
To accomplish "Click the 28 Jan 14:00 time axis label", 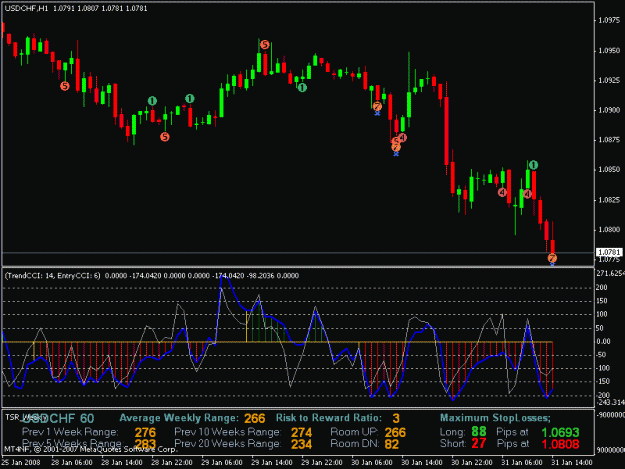I will coord(122,463).
